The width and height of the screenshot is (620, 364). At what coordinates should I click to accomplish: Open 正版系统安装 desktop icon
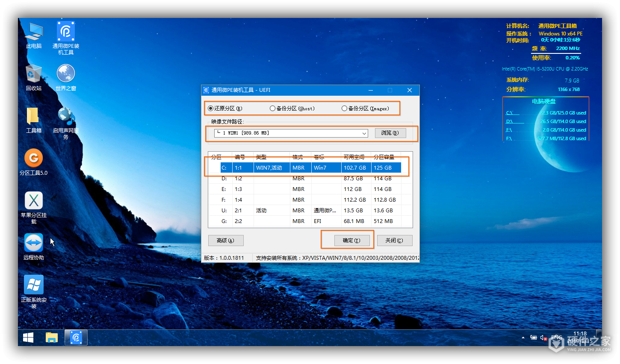coord(34,292)
